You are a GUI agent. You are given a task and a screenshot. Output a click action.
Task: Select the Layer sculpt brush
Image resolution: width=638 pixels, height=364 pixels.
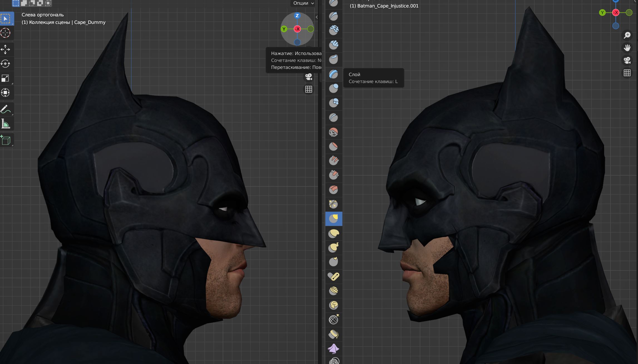click(x=333, y=74)
